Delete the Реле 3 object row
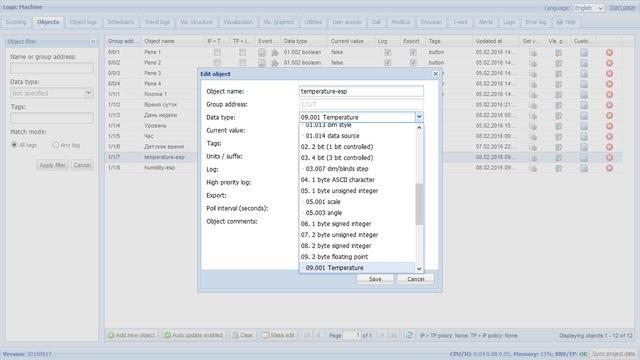The height and width of the screenshot is (360, 640). [x=609, y=73]
